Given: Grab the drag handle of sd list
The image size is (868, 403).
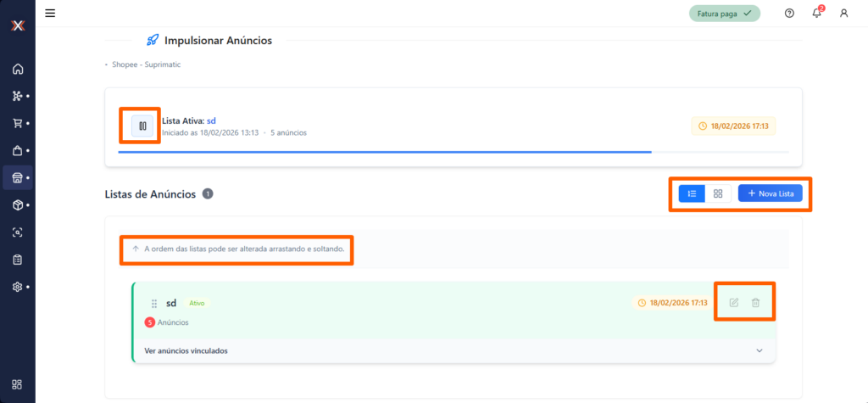Looking at the screenshot, I should [154, 303].
